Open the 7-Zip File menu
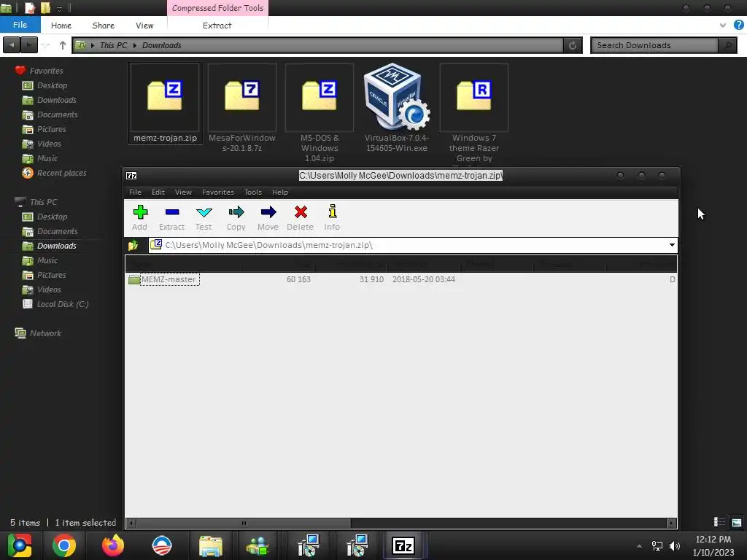 coord(135,192)
